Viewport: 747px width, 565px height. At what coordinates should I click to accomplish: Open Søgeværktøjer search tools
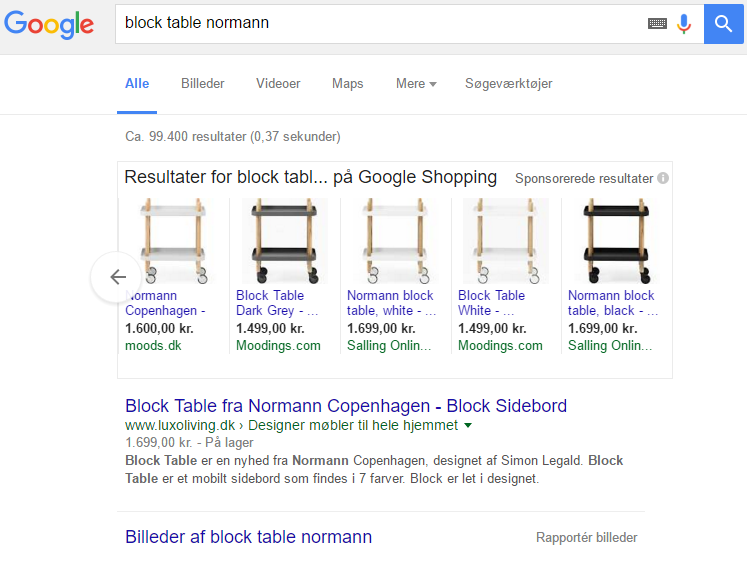pyautogui.click(x=508, y=84)
